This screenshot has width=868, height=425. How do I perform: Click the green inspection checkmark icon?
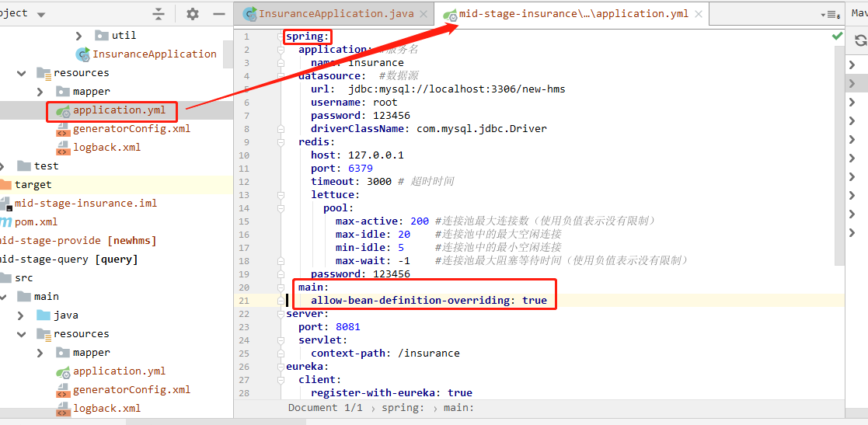pos(836,36)
